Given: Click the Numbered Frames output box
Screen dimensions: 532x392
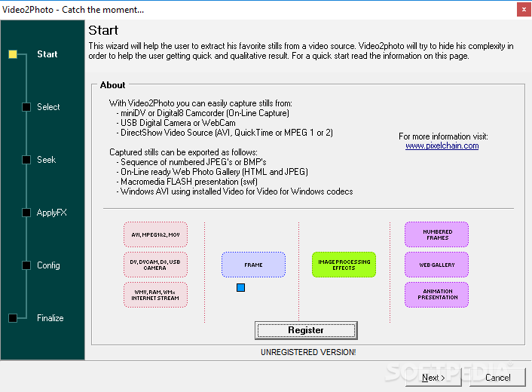Looking at the screenshot, I should point(436,234).
